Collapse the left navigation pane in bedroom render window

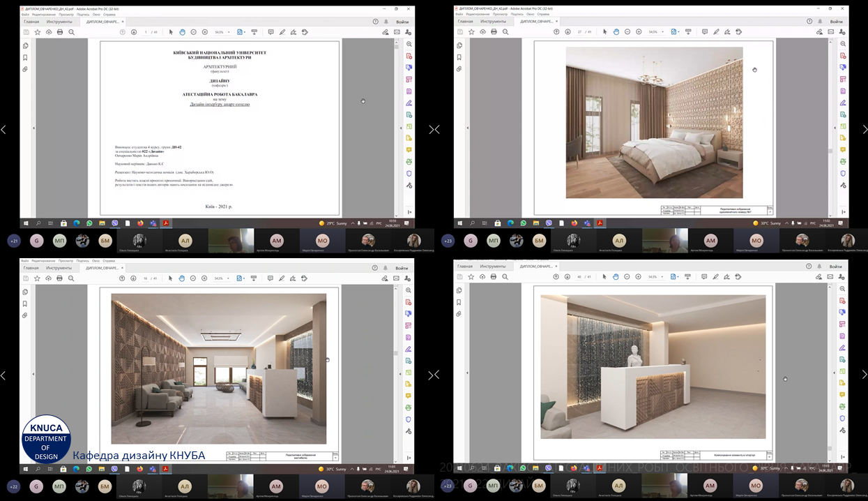coord(467,129)
